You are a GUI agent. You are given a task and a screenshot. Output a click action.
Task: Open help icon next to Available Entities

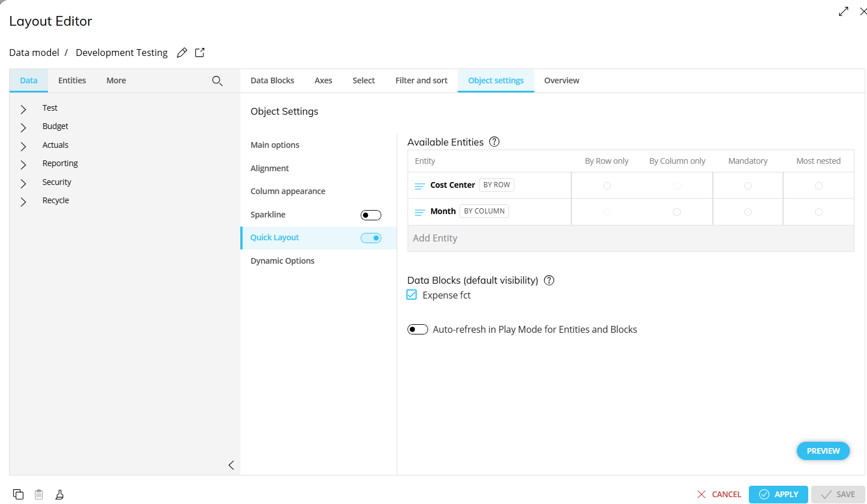pyautogui.click(x=494, y=142)
